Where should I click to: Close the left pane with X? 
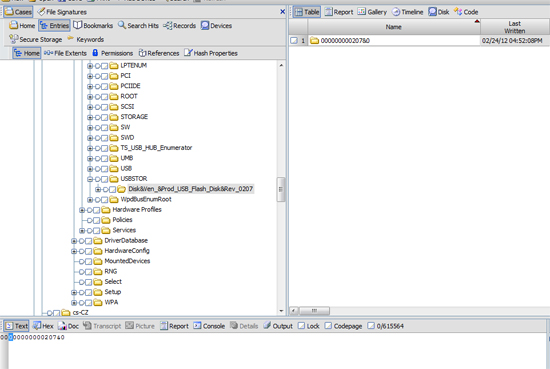pyautogui.click(x=283, y=12)
